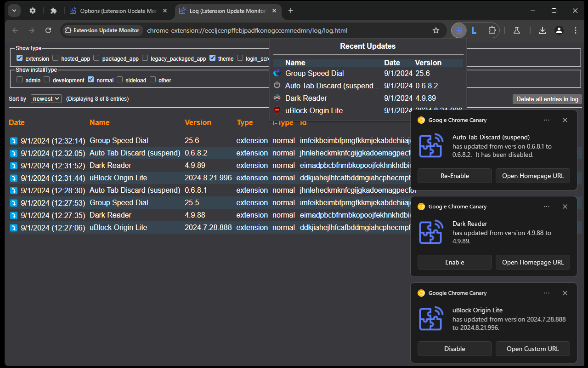Go back to previous page
The width and height of the screenshot is (588, 368).
pos(15,30)
